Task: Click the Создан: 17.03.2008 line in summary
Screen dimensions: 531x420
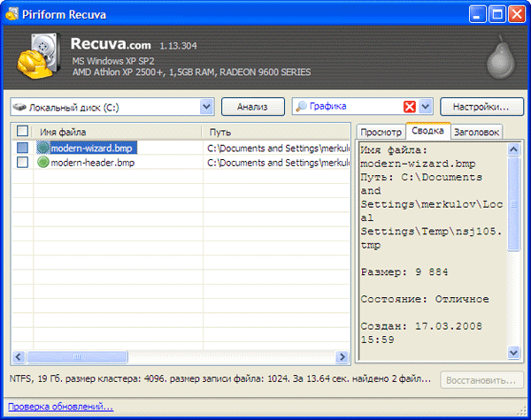Action: coord(421,326)
